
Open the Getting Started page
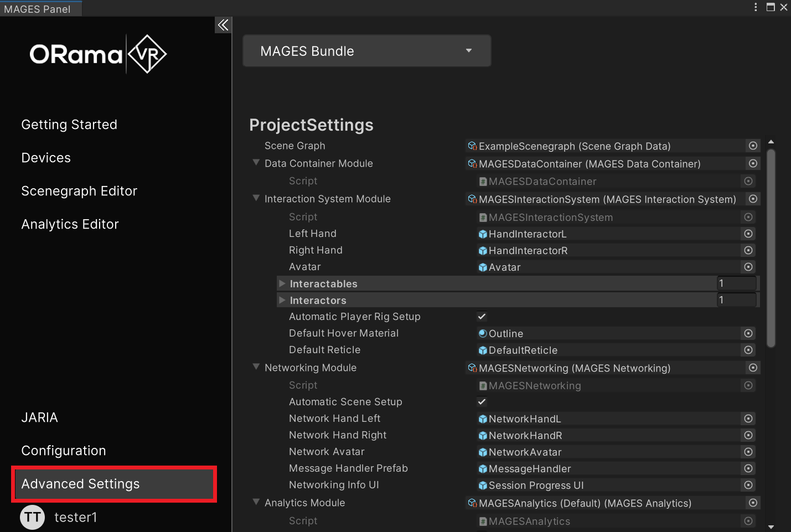[x=69, y=125]
